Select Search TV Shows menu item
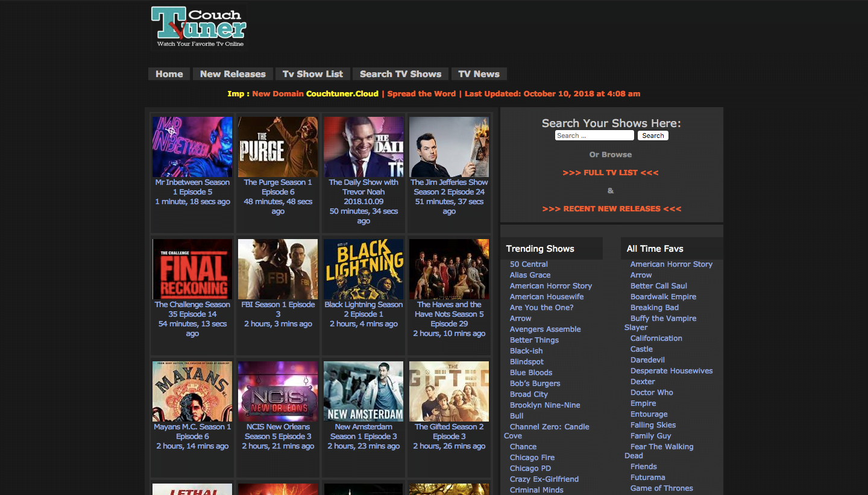The height and width of the screenshot is (495, 868). click(401, 74)
